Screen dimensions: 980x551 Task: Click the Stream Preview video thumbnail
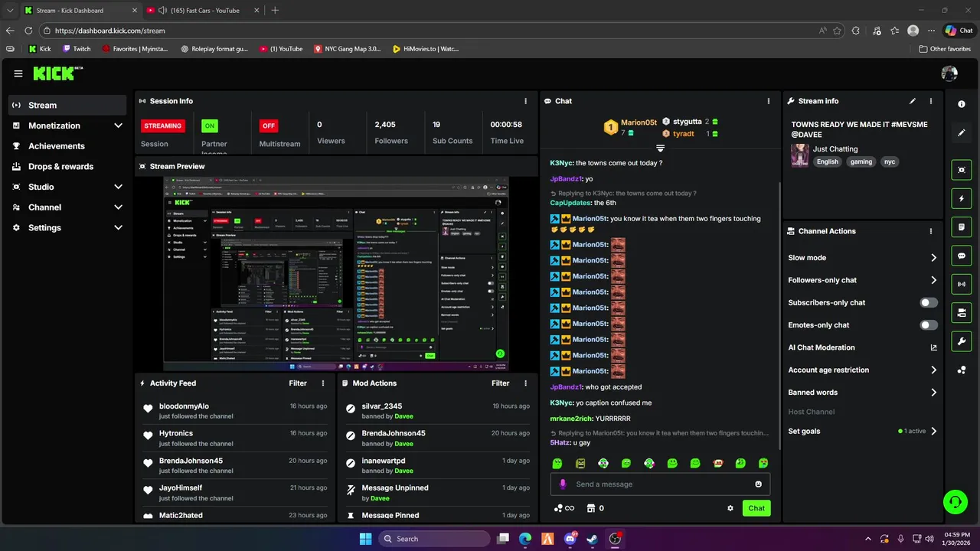[336, 274]
